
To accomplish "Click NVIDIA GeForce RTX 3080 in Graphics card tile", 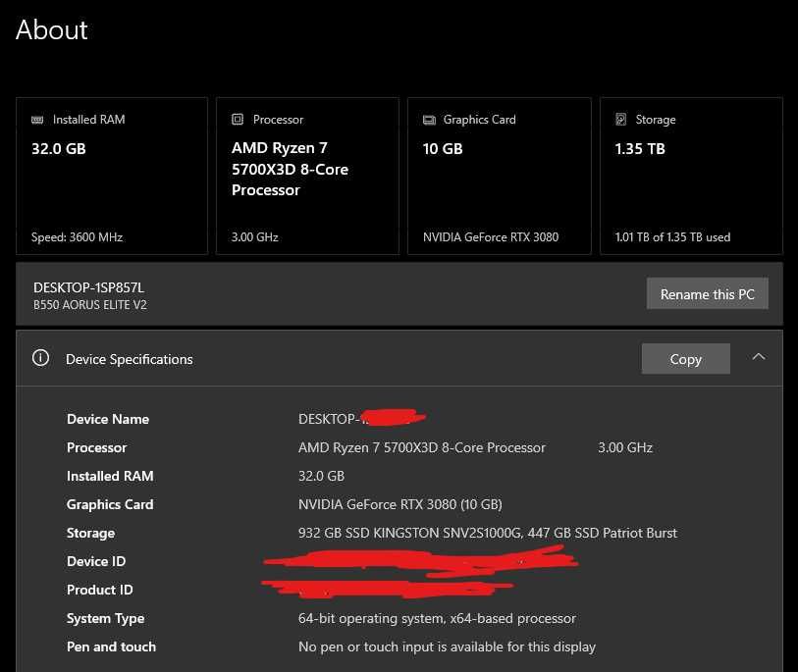I will [491, 237].
